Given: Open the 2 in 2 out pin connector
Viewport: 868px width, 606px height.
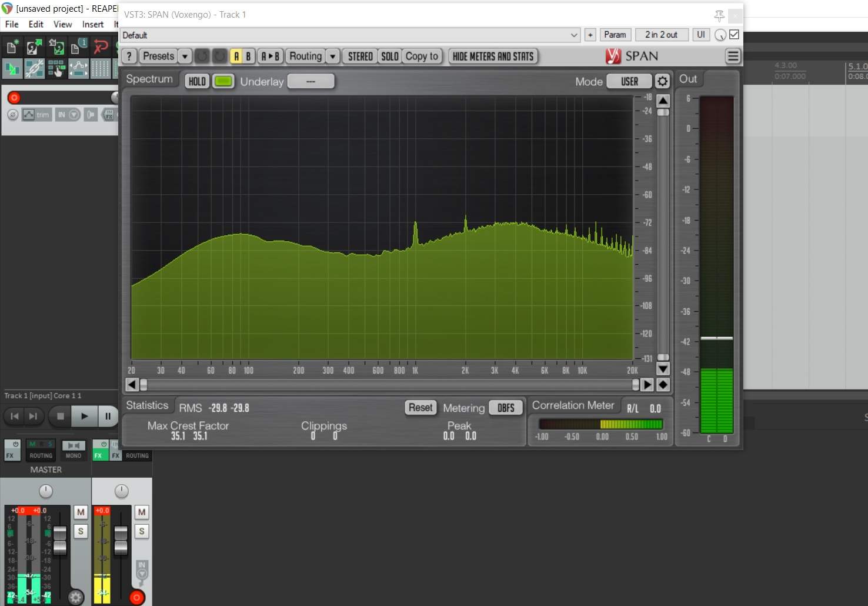Looking at the screenshot, I should 662,35.
